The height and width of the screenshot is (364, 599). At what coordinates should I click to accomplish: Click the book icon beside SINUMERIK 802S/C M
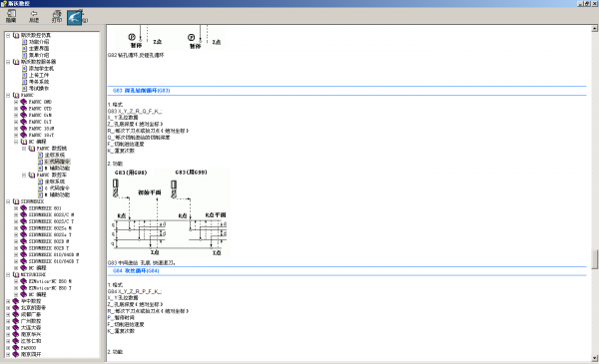click(x=24, y=214)
